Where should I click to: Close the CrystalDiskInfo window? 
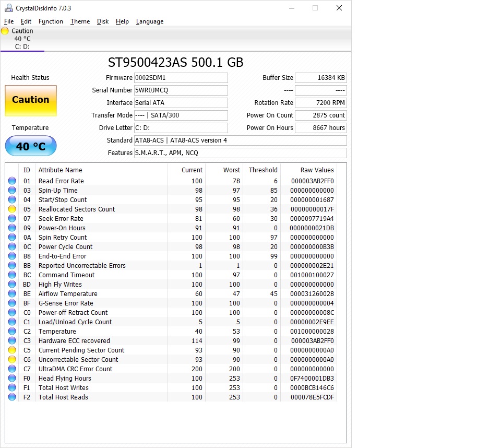tap(339, 8)
